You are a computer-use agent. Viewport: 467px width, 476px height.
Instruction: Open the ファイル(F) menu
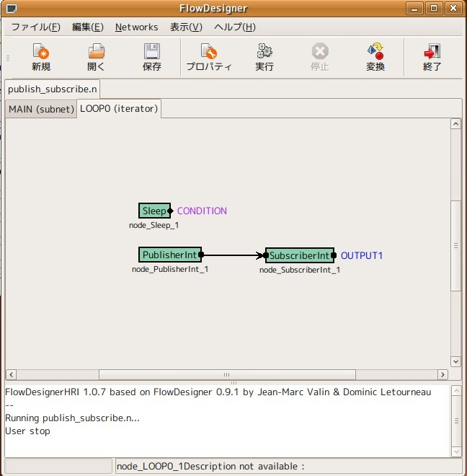pos(35,27)
